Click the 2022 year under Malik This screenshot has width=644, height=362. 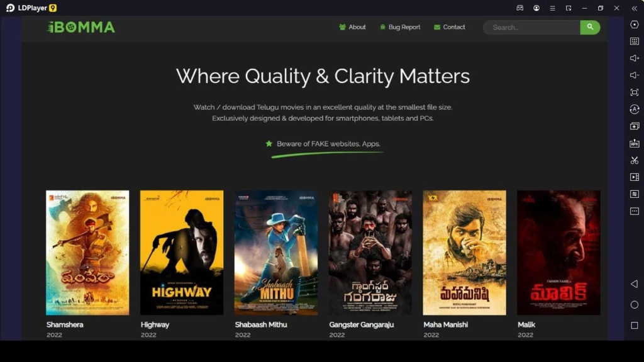525,335
